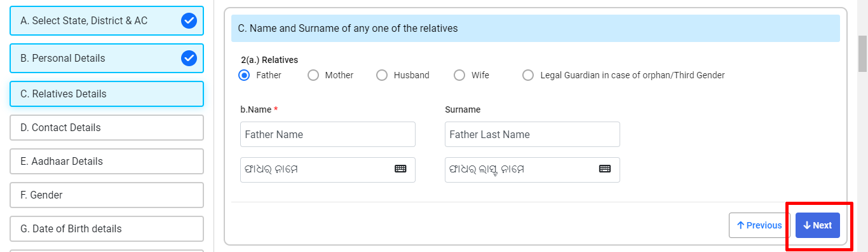Click the page vertical scrollbar thumb
Image resolution: width=868 pixels, height=252 pixels.
point(862,54)
